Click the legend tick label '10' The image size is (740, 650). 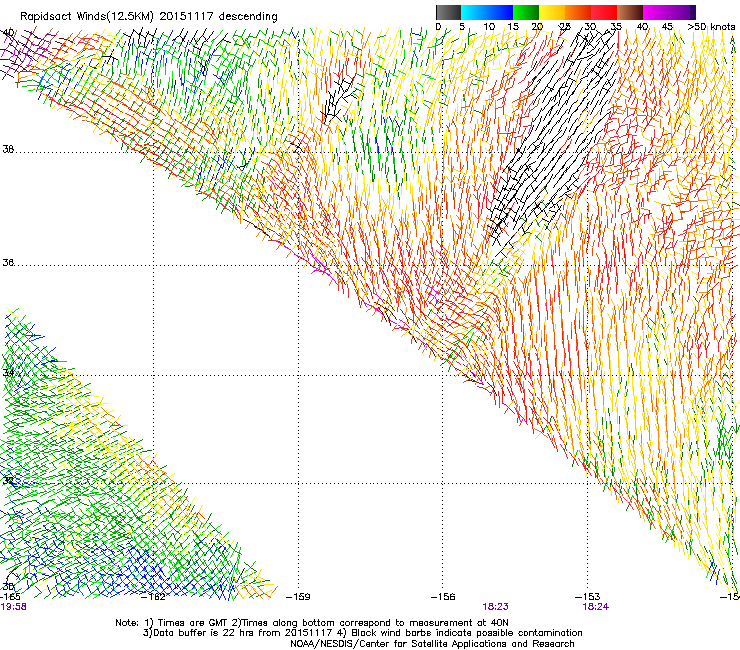pyautogui.click(x=489, y=27)
